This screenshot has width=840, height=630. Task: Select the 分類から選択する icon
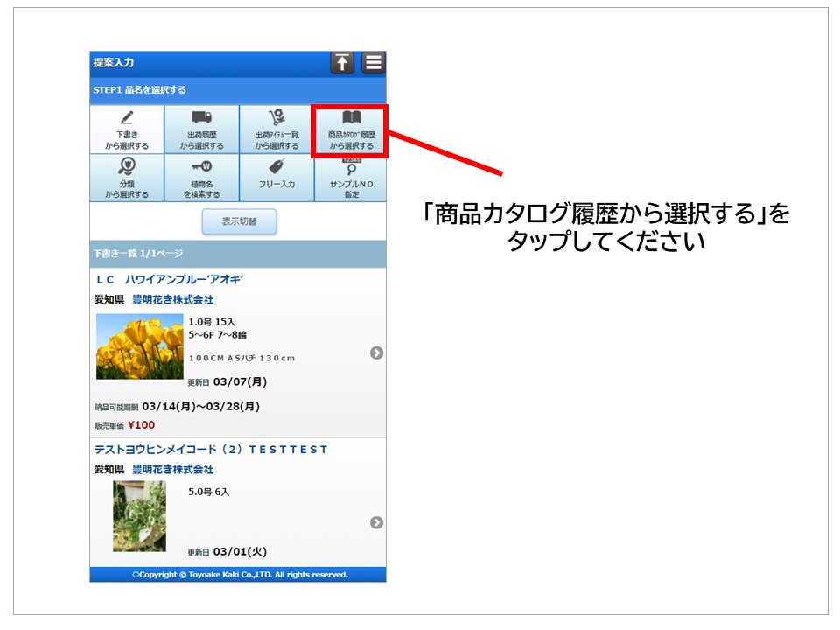(x=127, y=166)
